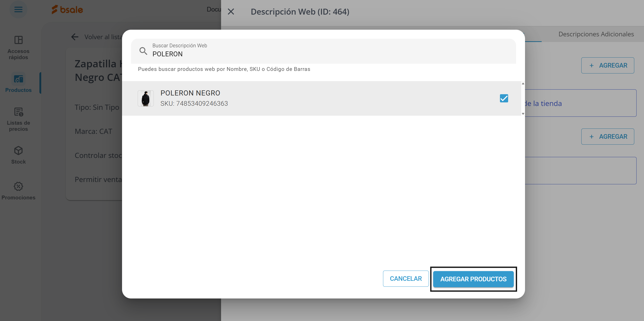
Task: Click the back arrow Volver al listado
Action: (x=75, y=37)
